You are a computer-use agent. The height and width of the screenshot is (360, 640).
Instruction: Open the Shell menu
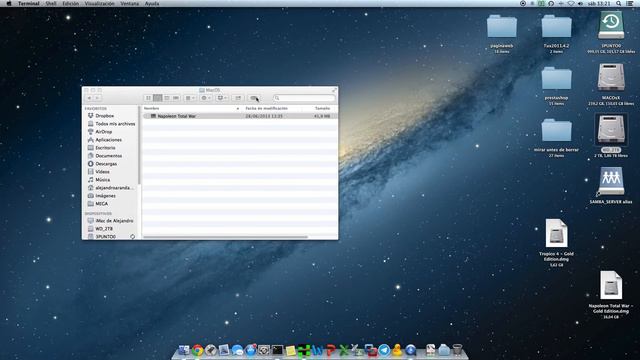click(x=51, y=3)
